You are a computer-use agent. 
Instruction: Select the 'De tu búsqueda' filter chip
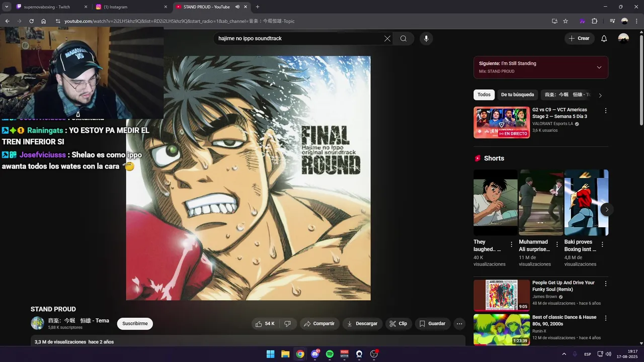pos(517,95)
